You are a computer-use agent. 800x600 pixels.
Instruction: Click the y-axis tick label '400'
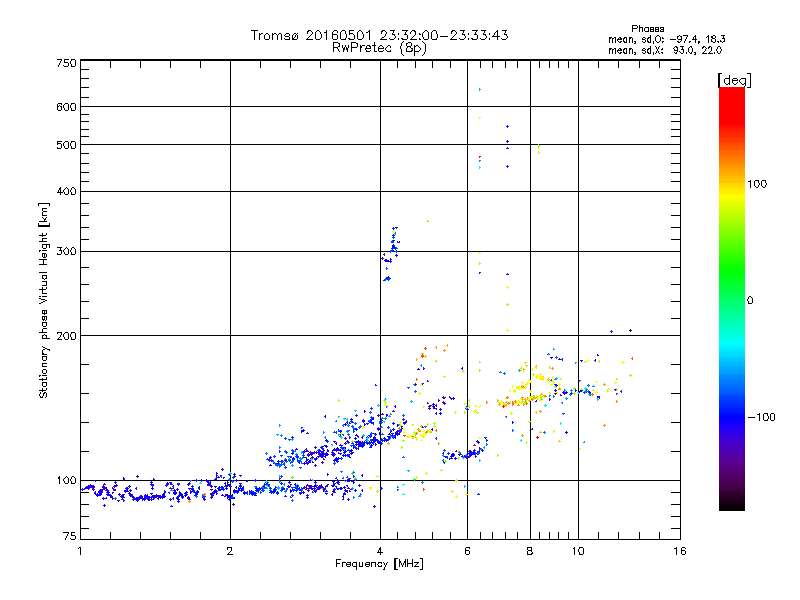tap(66, 192)
